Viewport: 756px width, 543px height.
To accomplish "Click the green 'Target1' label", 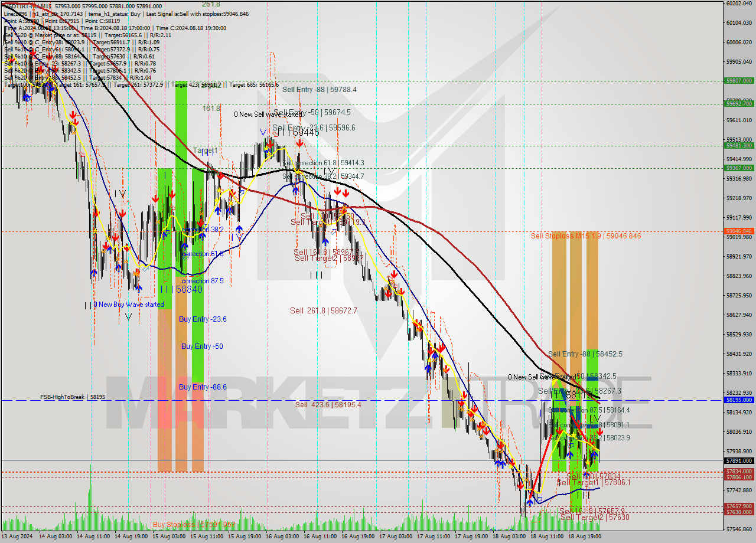I will [206, 151].
